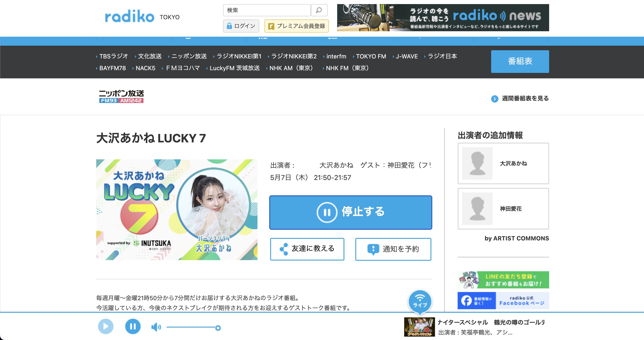Select the TOKYO FM station

click(x=371, y=56)
